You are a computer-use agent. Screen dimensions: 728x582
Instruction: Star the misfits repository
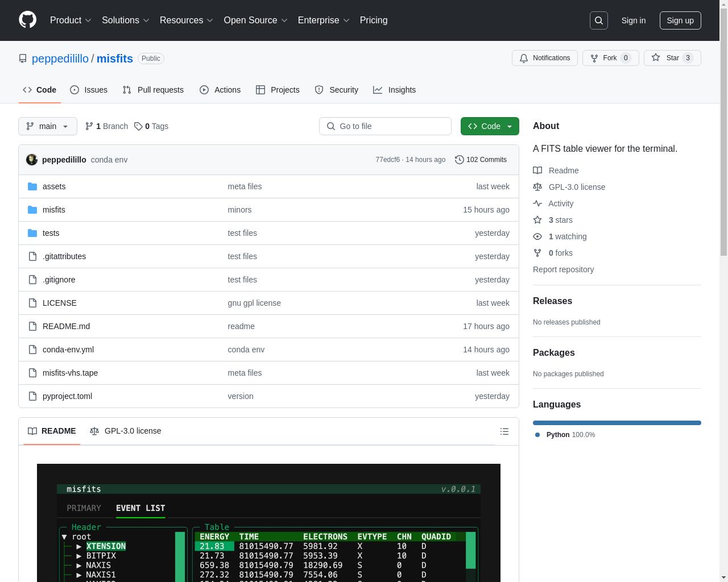(672, 58)
